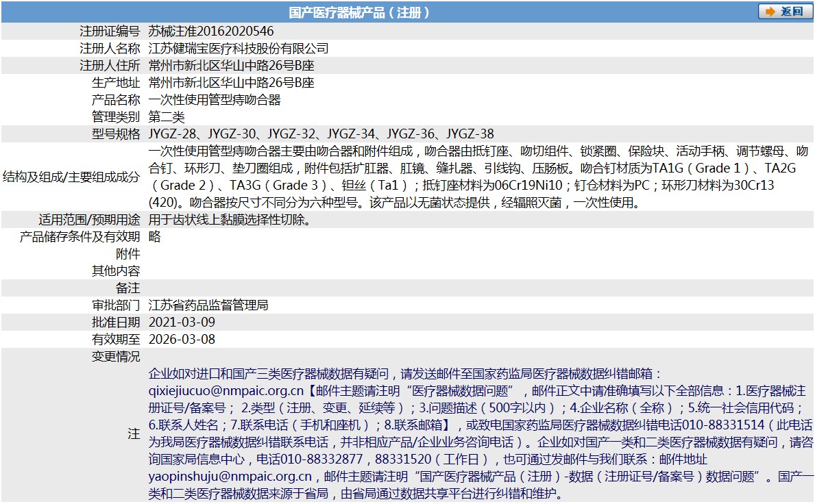This screenshot has width=815, height=504.
Task: Click the 变更情况 label
Action: [x=116, y=357]
